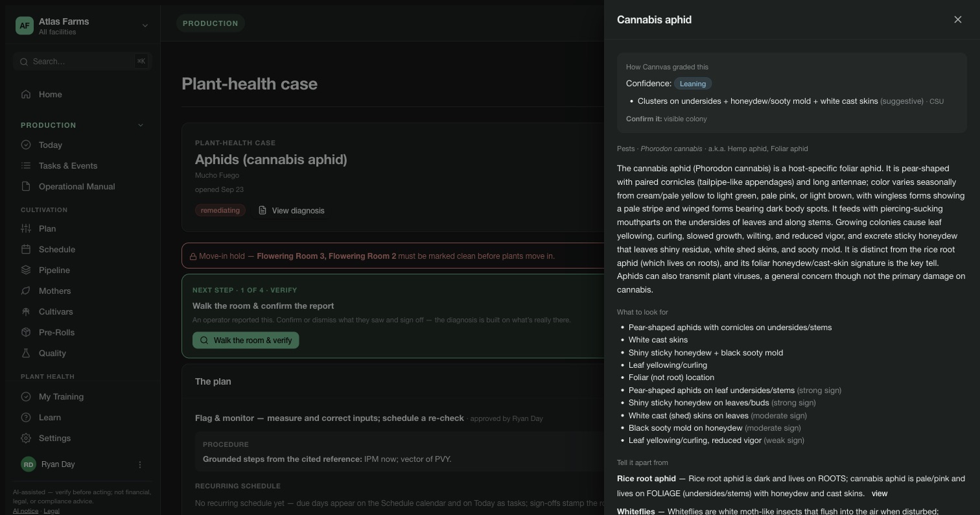Click the Plan sliders icon
Image resolution: width=980 pixels, height=515 pixels.
tap(26, 229)
